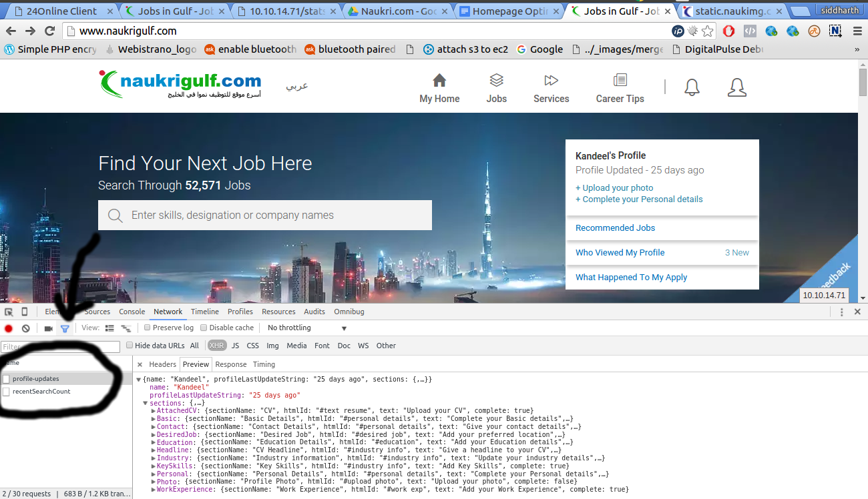Clear the network log
Viewport: 868px width, 499px height.
(25, 328)
